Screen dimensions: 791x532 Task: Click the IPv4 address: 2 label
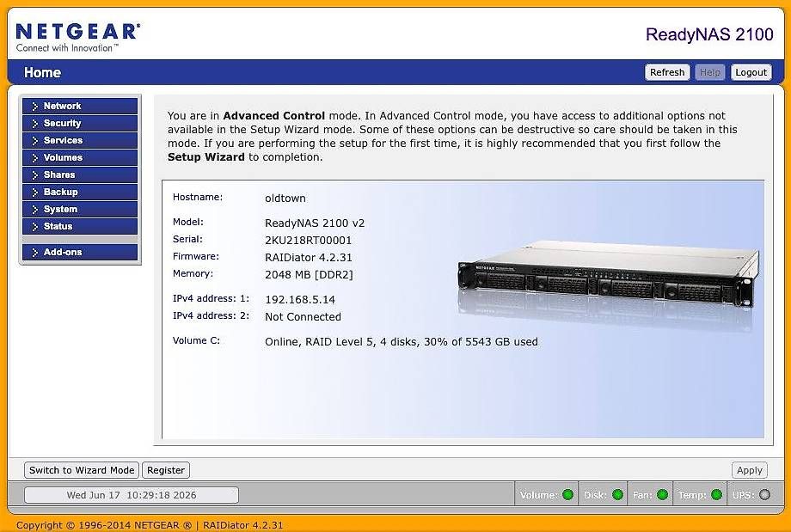[211, 315]
